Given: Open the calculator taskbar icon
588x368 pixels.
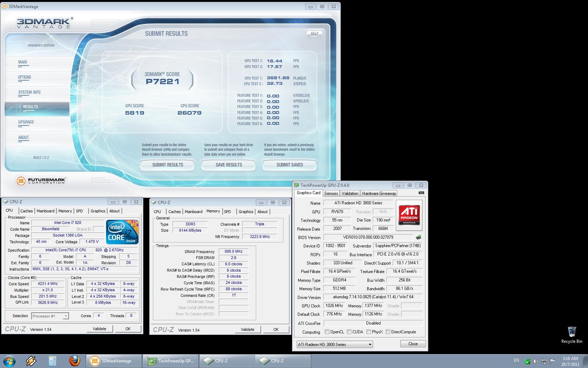Looking at the screenshot, I should click(52, 361).
